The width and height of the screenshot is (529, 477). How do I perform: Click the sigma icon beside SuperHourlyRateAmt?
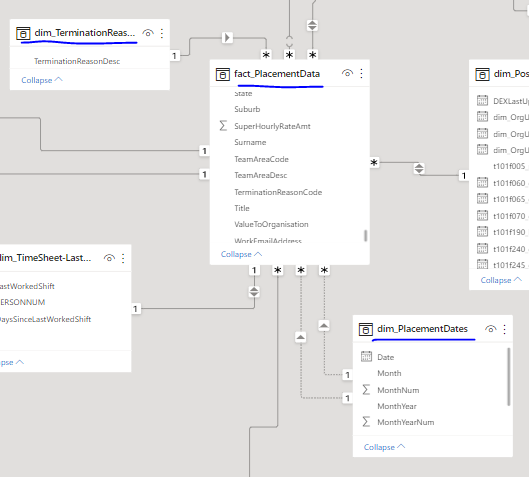tap(223, 125)
